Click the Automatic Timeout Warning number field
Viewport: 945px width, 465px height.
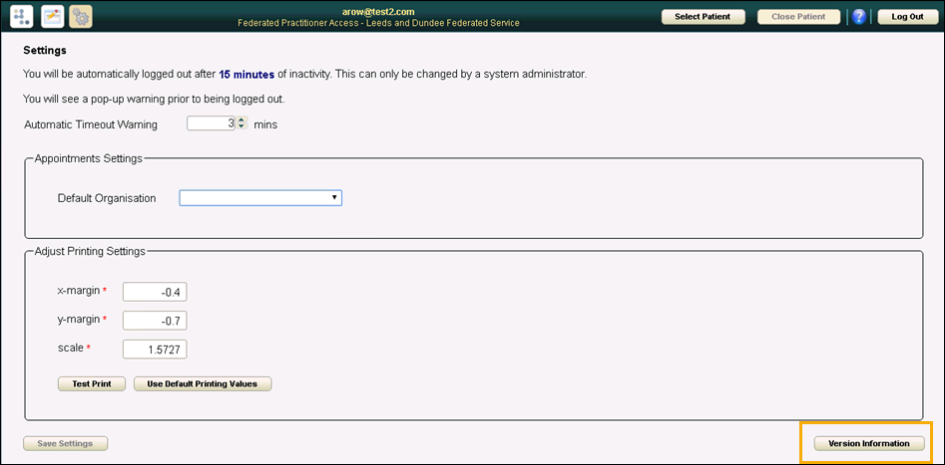211,124
